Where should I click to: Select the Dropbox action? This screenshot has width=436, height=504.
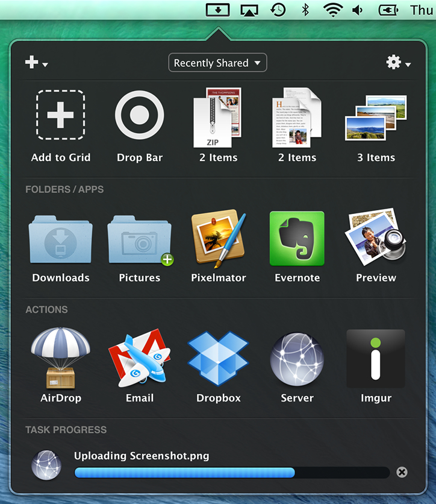point(219,358)
